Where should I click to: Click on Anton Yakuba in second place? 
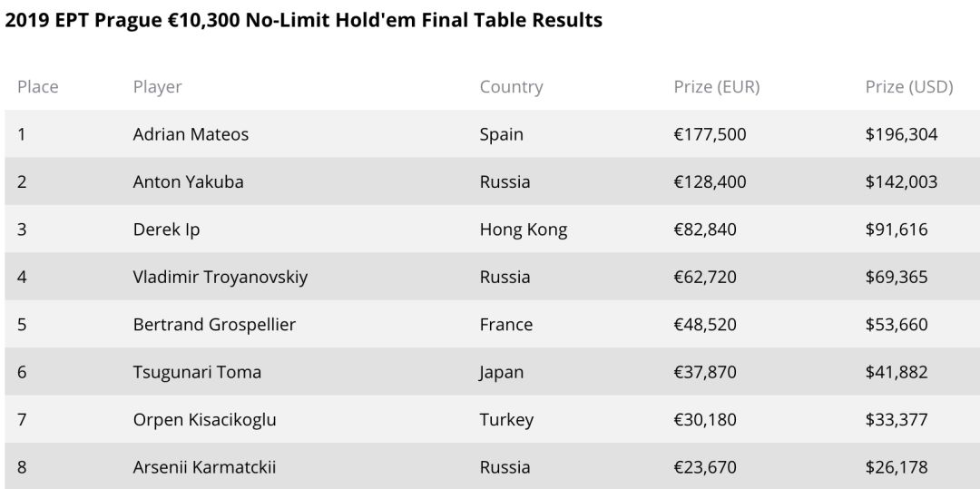tap(188, 181)
